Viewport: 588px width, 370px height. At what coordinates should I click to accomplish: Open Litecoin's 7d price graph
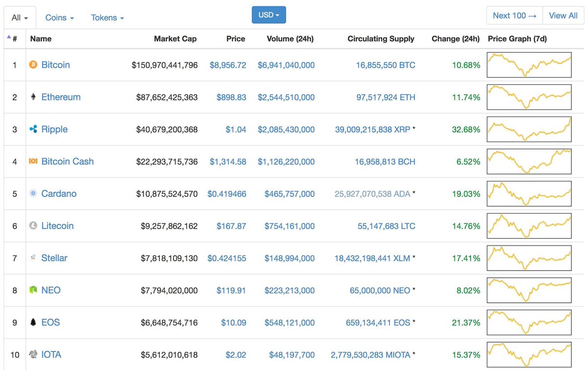529,226
